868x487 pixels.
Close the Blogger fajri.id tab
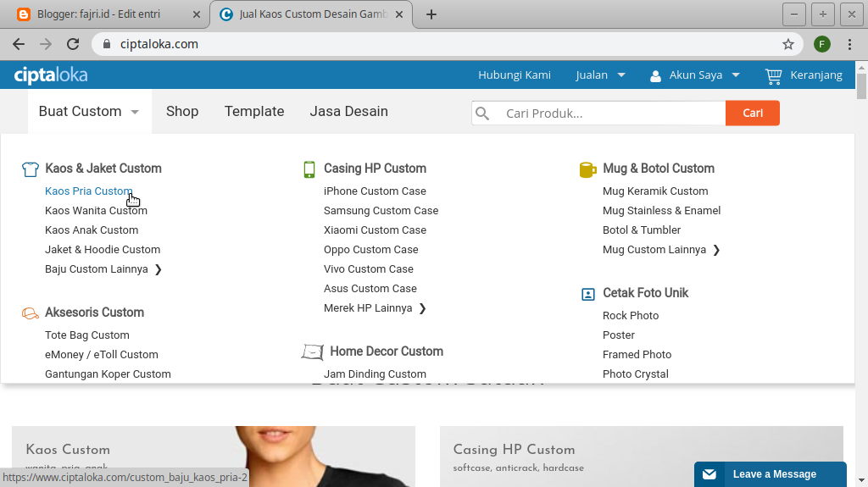pyautogui.click(x=197, y=14)
